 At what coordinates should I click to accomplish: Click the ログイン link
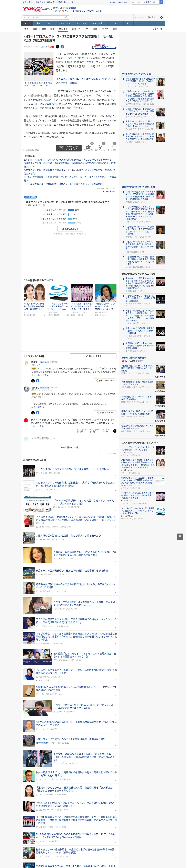click(x=57, y=11)
